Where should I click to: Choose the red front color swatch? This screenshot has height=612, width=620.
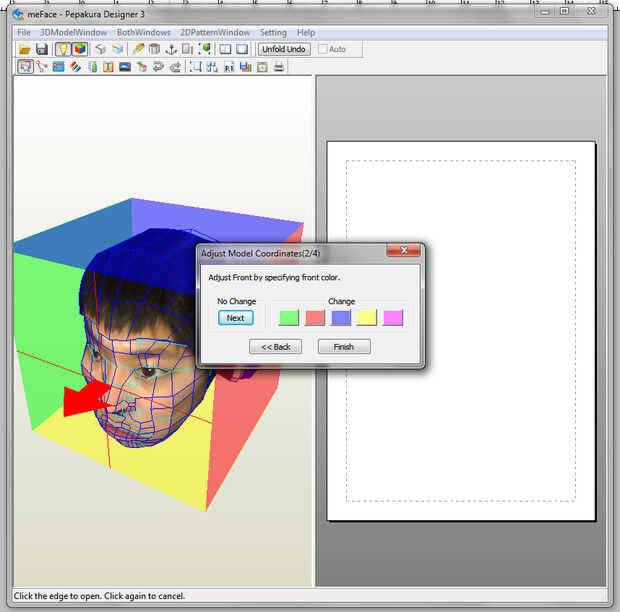(315, 317)
